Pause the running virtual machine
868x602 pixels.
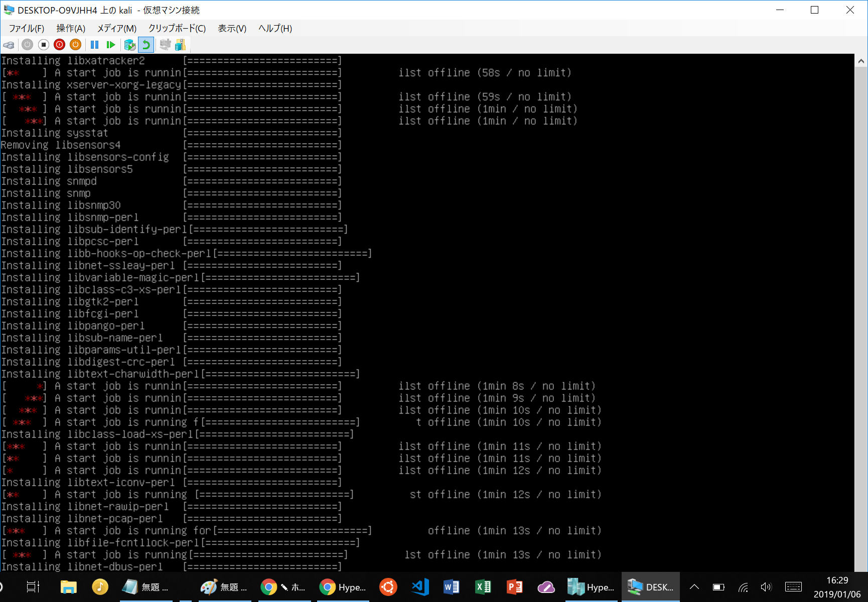(94, 45)
